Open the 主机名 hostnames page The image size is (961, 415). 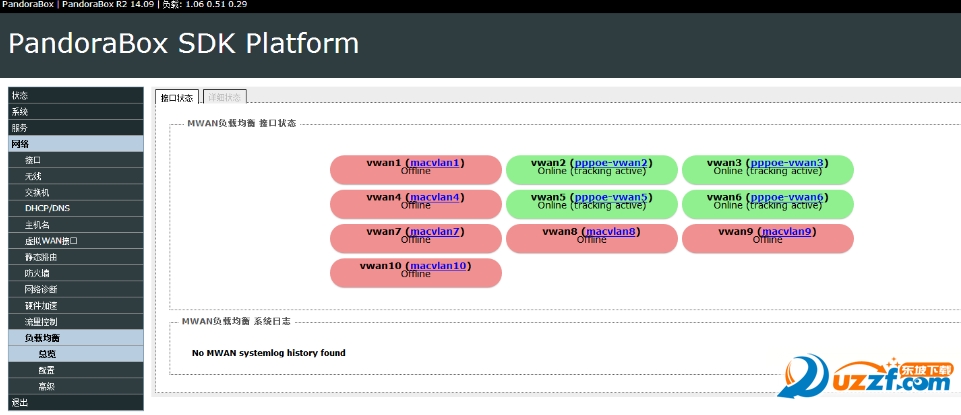pyautogui.click(x=76, y=224)
